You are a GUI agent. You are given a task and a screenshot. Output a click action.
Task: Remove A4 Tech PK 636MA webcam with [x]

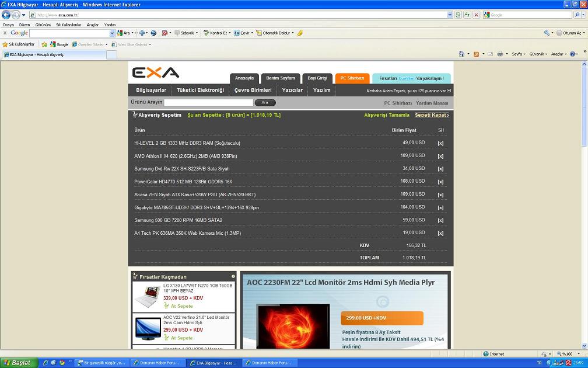[440, 233]
